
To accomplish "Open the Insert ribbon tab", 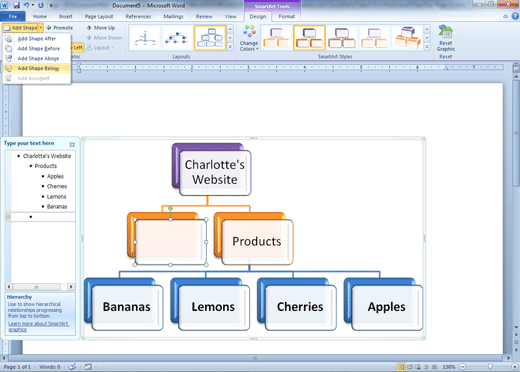I will 66,16.
